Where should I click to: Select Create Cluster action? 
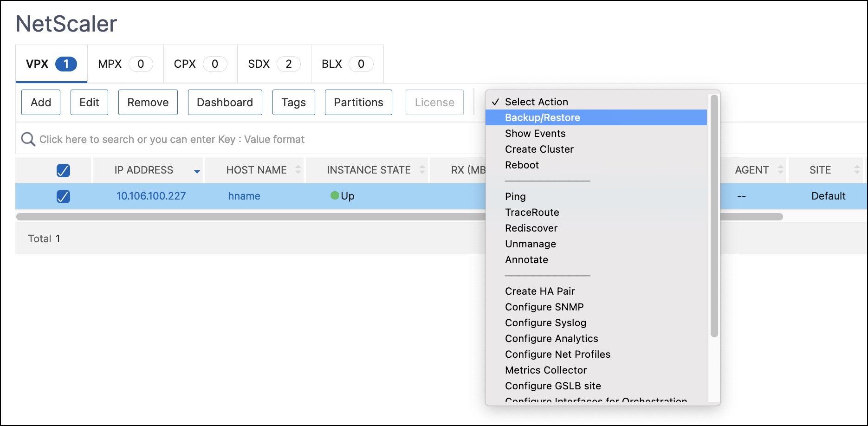tap(596, 149)
